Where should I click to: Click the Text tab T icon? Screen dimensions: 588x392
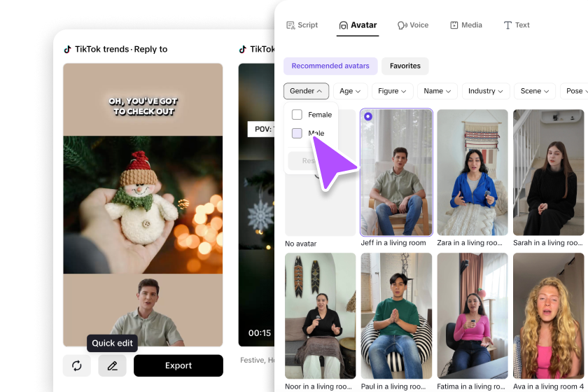507,25
